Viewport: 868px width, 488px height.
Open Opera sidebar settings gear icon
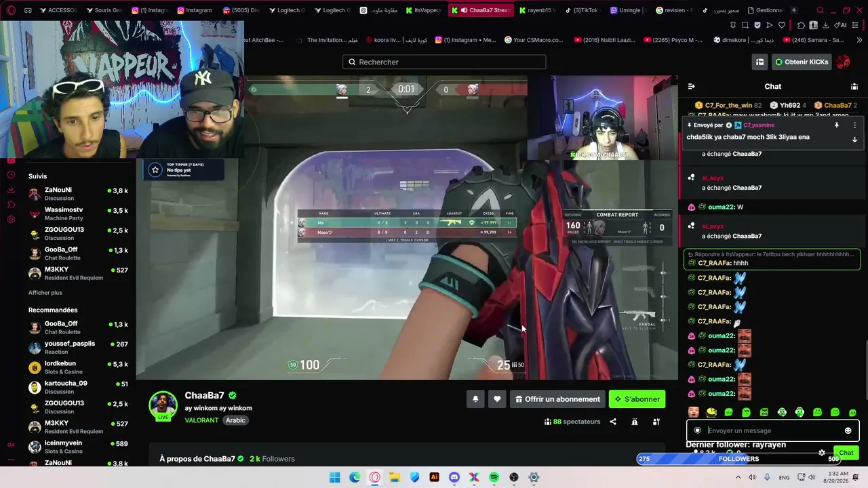tap(11, 220)
